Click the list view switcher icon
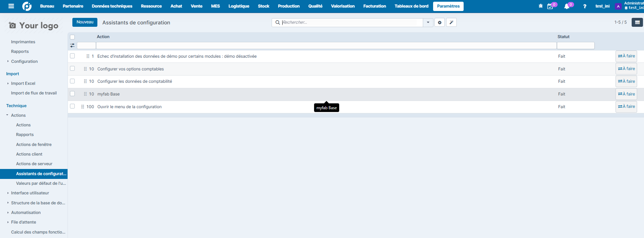Screen dimensions: 644x238 tap(637, 23)
